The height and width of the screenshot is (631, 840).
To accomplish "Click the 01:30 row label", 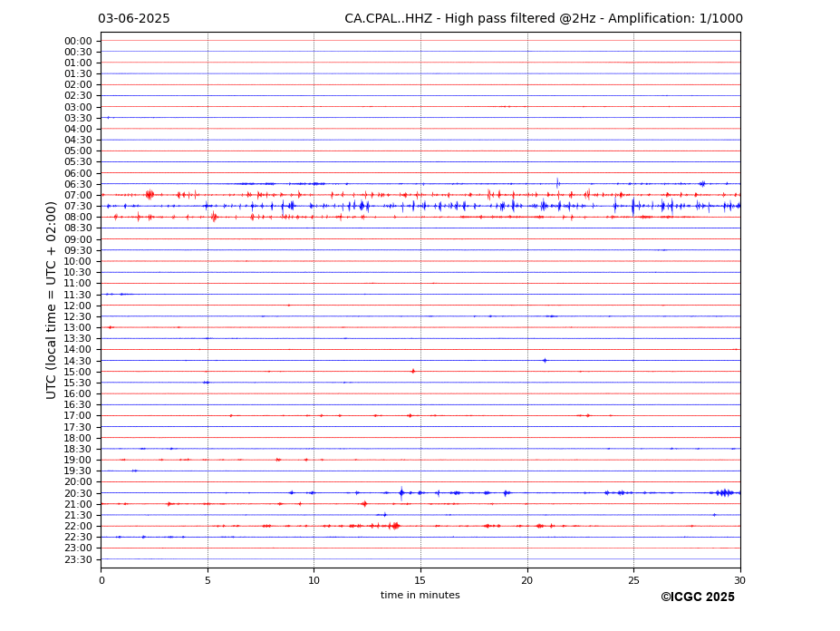I will click(78, 74).
